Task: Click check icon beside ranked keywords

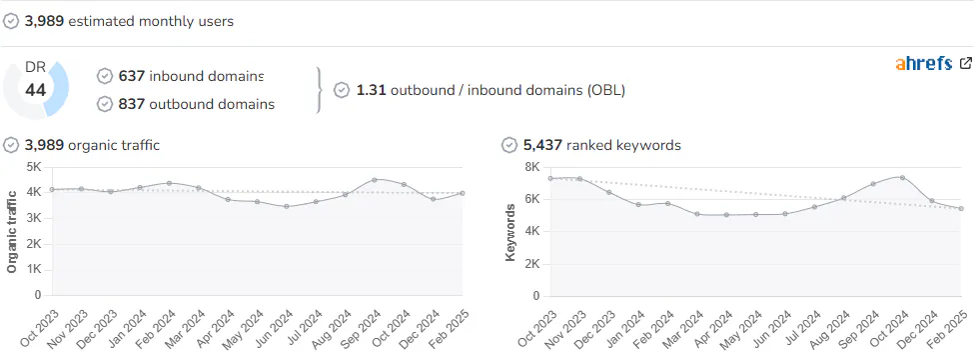Action: point(509,145)
